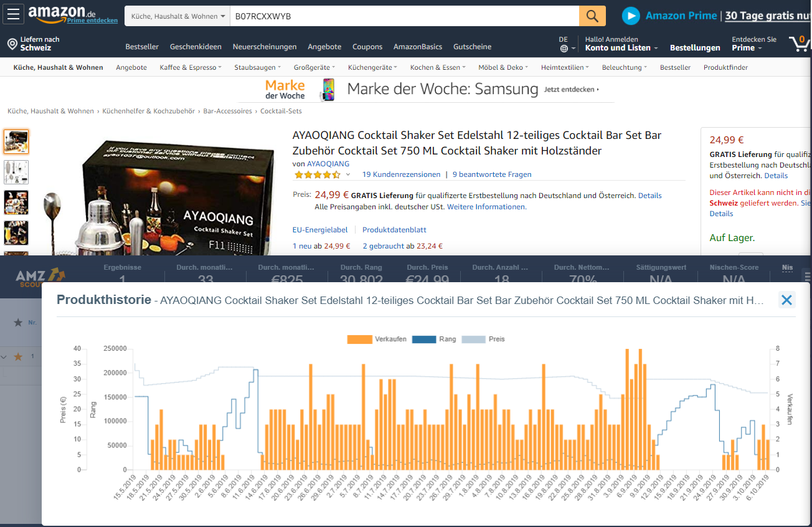Close the Produkthistorie popup
The image size is (812, 527).
tap(786, 300)
